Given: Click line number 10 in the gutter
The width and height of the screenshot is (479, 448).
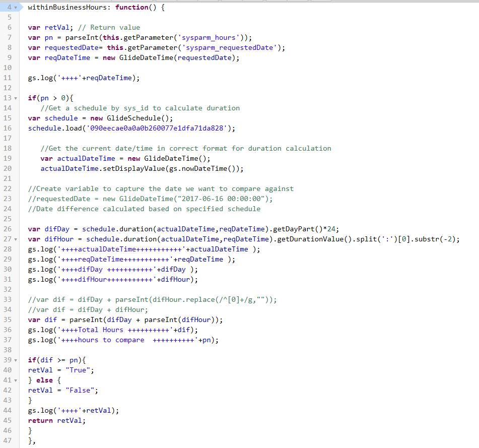Looking at the screenshot, I should click(x=8, y=68).
